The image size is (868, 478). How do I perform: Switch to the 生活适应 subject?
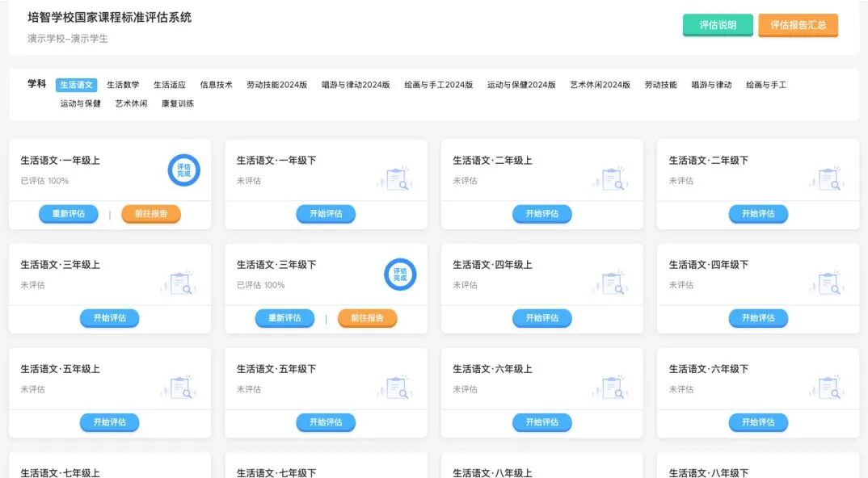pyautogui.click(x=170, y=85)
